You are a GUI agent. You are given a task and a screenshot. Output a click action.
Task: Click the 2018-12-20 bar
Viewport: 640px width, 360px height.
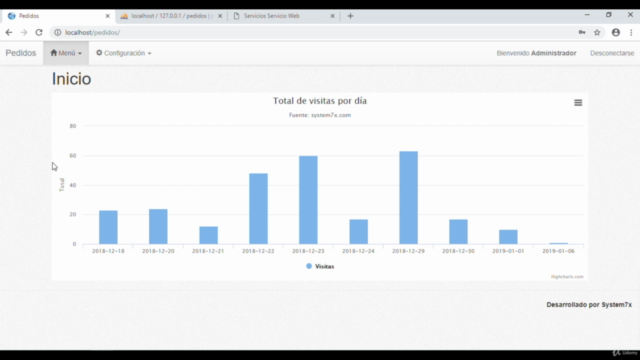point(158,227)
